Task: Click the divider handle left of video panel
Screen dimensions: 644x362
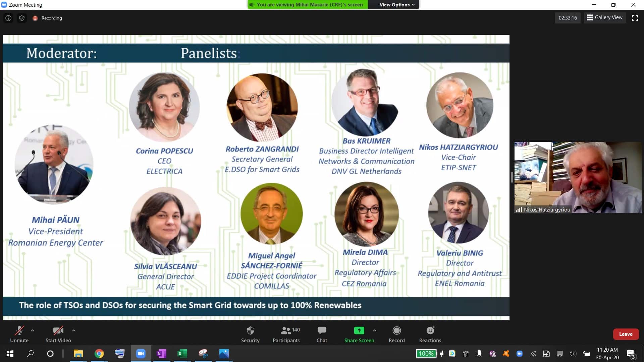Action: pyautogui.click(x=512, y=177)
